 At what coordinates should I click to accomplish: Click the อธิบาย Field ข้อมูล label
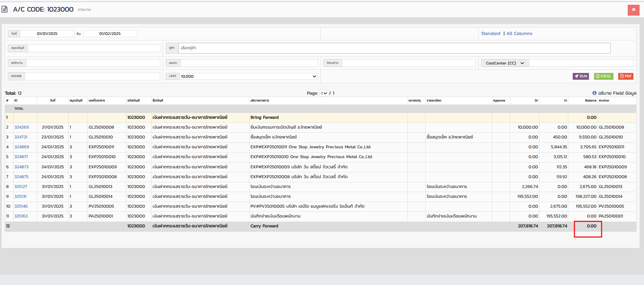tap(617, 93)
